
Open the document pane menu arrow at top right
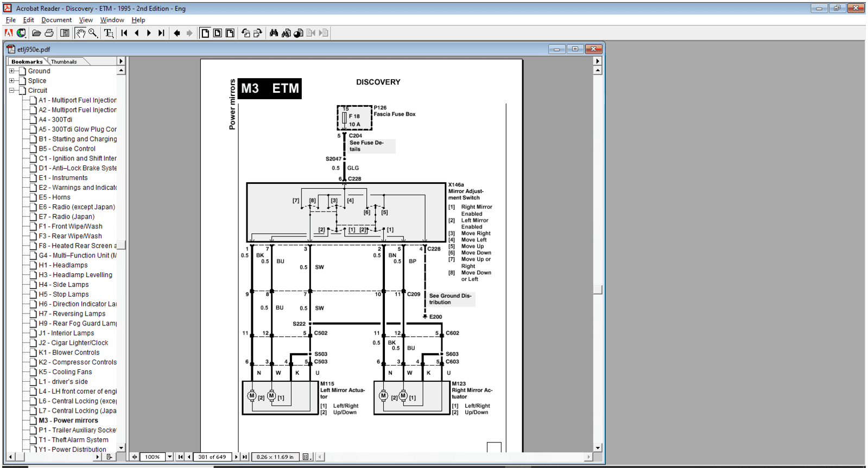[x=598, y=61]
